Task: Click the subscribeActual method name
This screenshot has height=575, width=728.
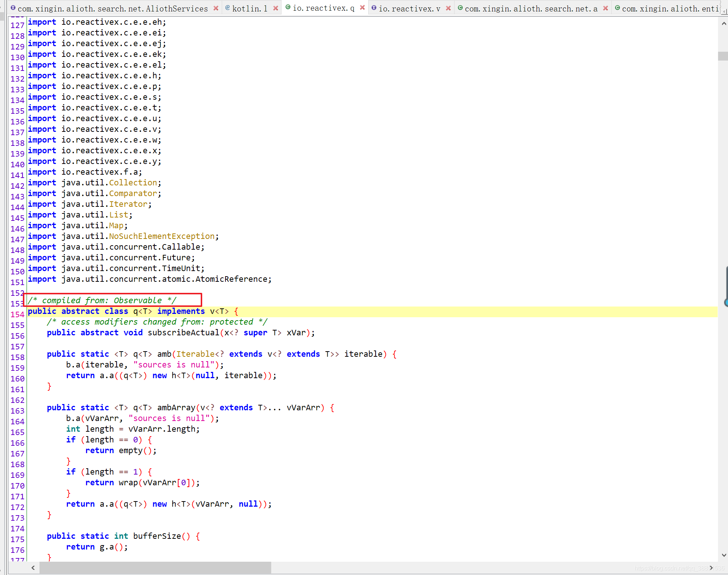Action: coord(183,333)
